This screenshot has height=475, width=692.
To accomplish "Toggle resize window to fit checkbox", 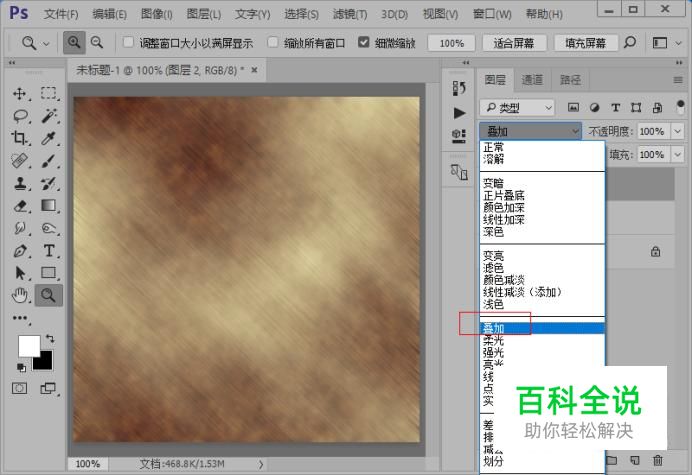I will (x=128, y=42).
